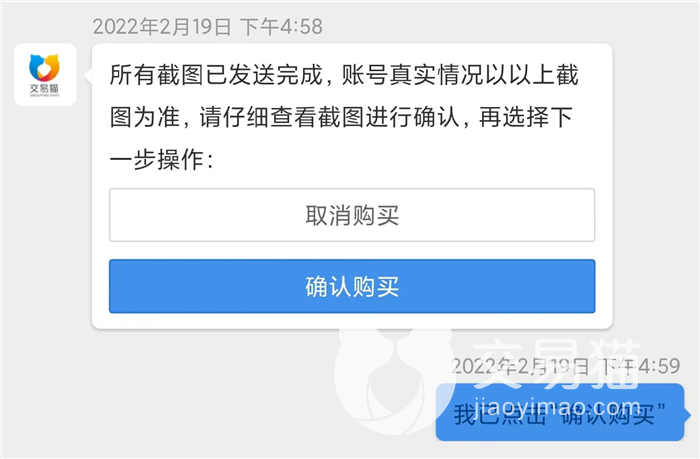This screenshot has width=700, height=459.
Task: Cancel the purchase with 取消购买
Action: (352, 215)
